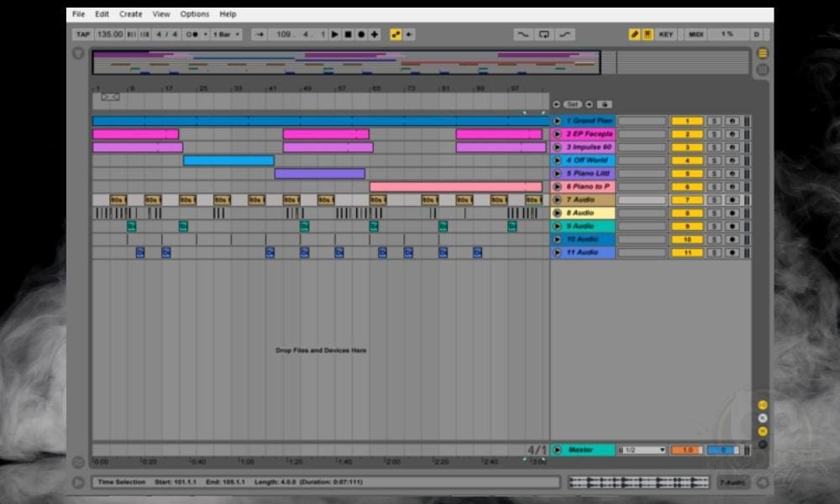Click the KEY map mode button
This screenshot has height=504, width=840.
(666, 34)
